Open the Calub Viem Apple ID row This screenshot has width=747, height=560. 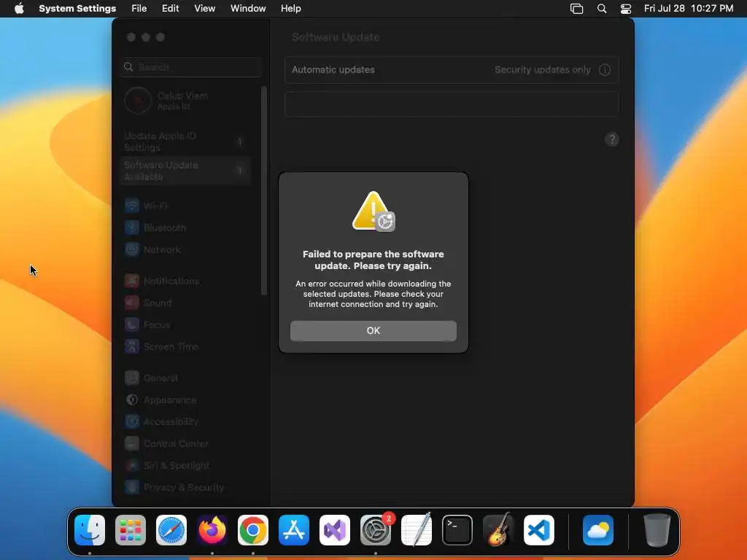click(x=186, y=101)
